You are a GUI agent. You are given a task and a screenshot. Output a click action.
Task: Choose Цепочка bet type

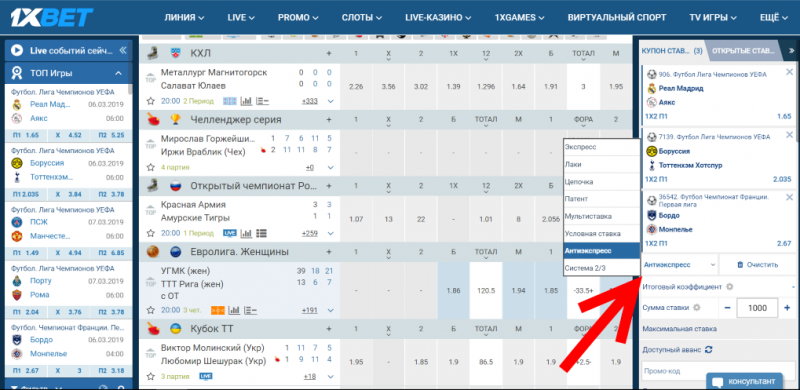pyautogui.click(x=602, y=182)
